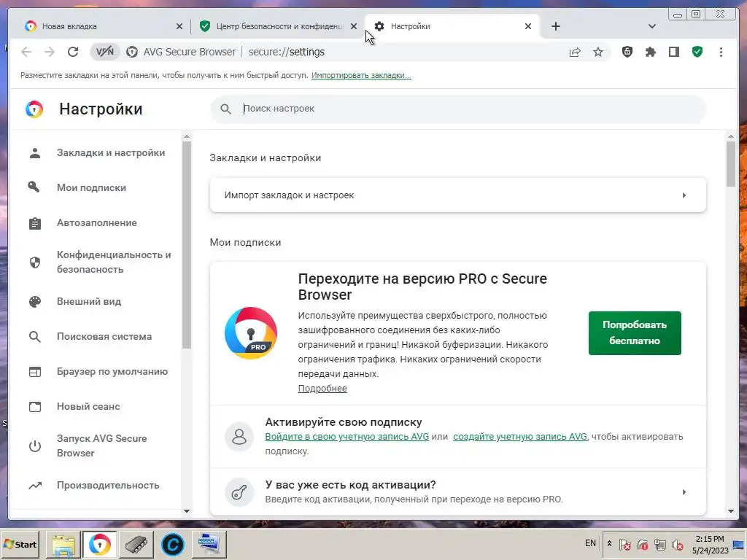Bookmark this page with the star
The image size is (747, 560).
pyautogui.click(x=598, y=52)
